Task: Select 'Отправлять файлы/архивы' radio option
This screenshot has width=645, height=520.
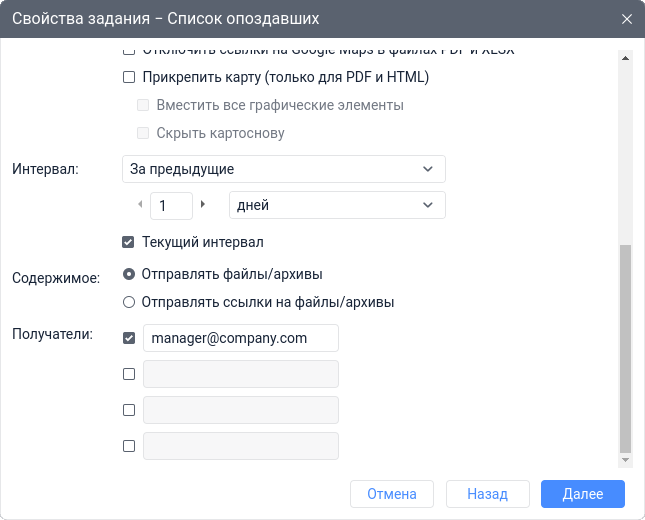Action: [x=128, y=273]
